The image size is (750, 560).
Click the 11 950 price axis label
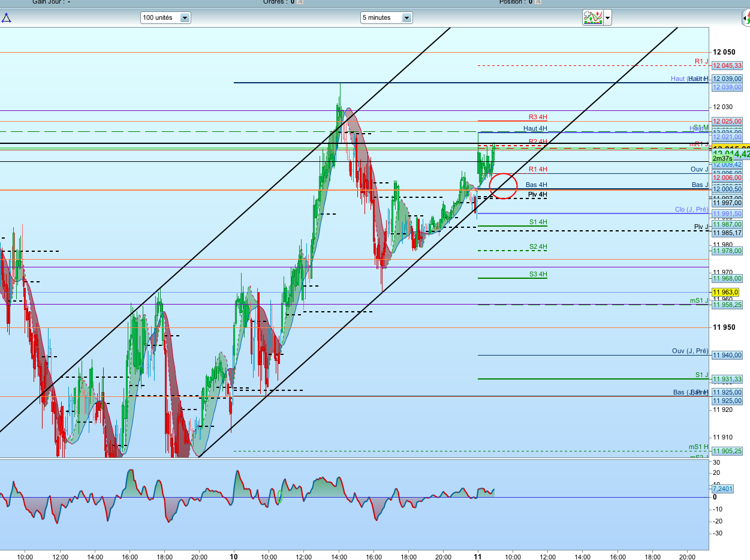[x=724, y=327]
